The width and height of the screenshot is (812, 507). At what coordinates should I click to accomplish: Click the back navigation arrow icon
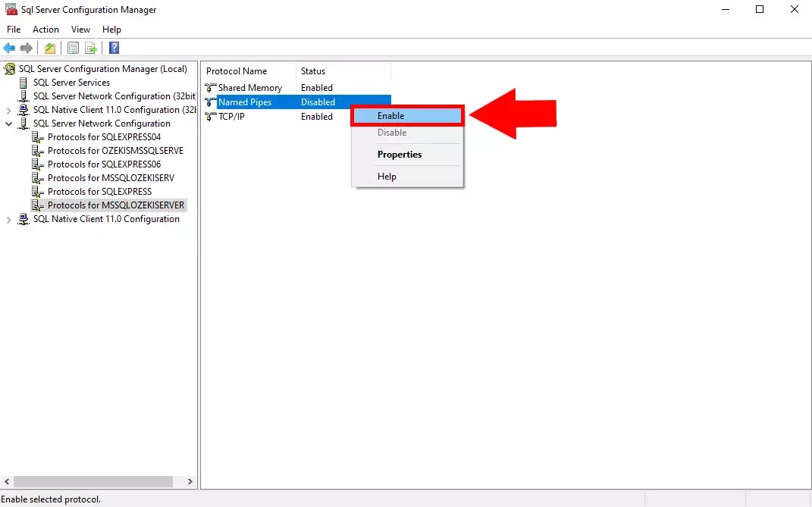[9, 48]
